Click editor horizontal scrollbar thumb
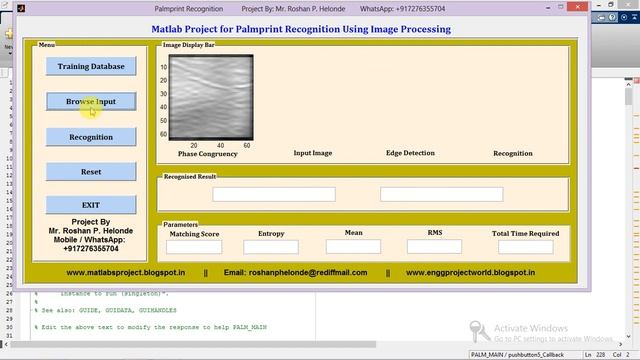 tap(193, 344)
